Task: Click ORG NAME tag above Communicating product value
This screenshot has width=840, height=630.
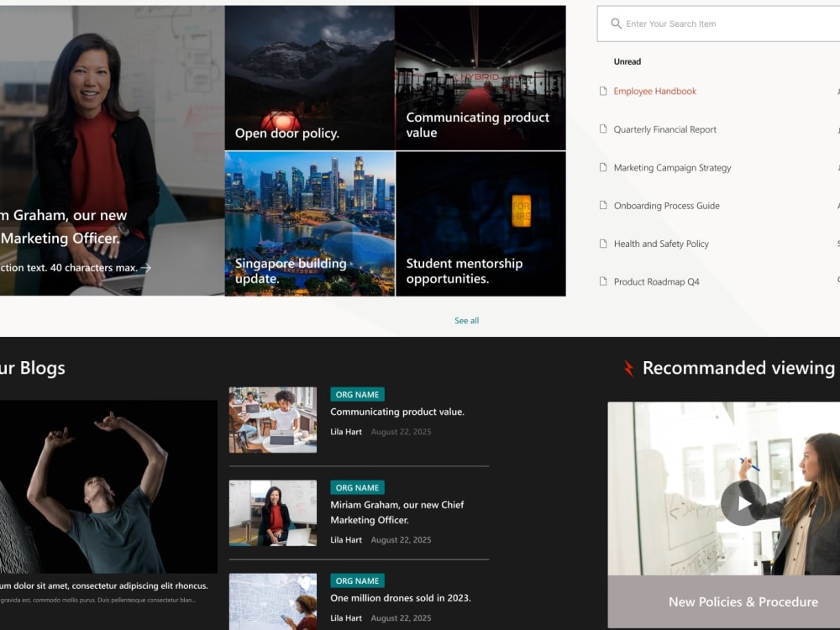Action: tap(357, 394)
